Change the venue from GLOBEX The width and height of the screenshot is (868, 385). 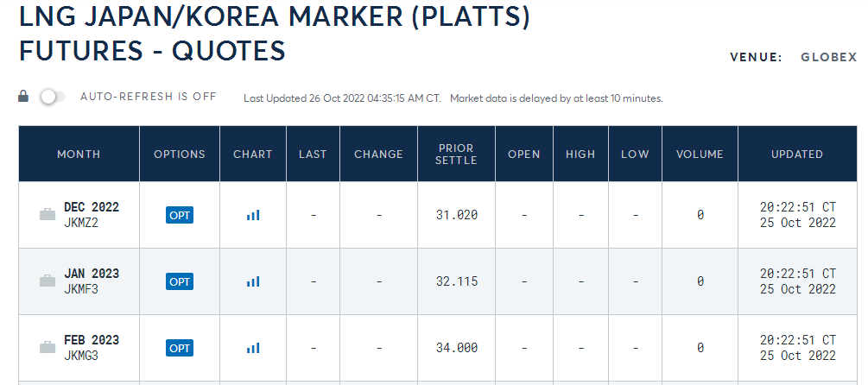pyautogui.click(x=828, y=57)
